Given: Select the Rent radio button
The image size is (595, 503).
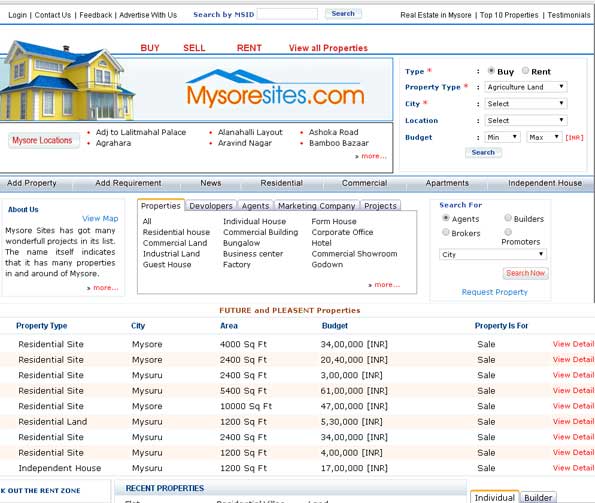Looking at the screenshot, I should pyautogui.click(x=525, y=71).
